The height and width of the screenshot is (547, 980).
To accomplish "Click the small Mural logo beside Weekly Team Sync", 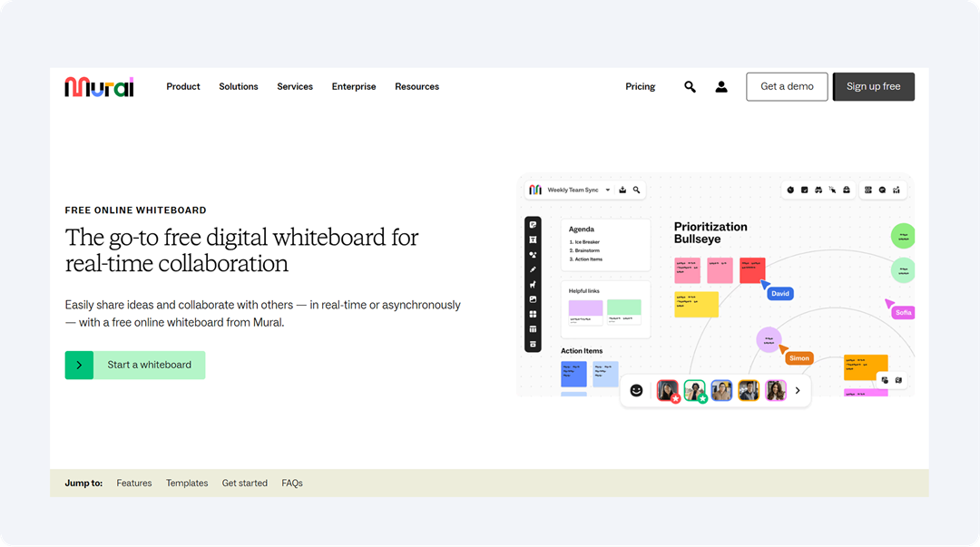I will click(x=535, y=190).
